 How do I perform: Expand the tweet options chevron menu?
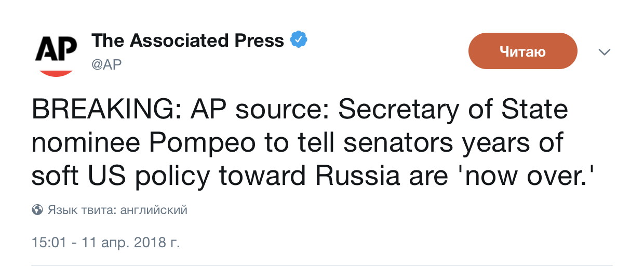(605, 51)
